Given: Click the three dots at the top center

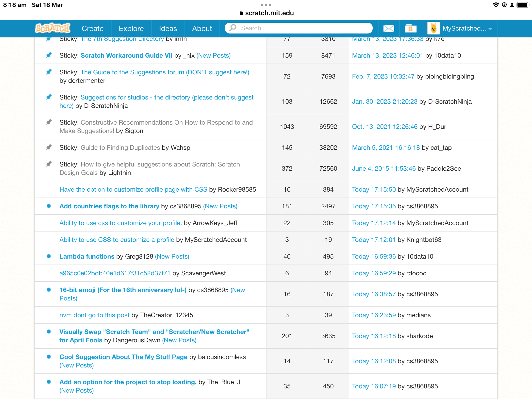Looking at the screenshot, I should point(266,5).
